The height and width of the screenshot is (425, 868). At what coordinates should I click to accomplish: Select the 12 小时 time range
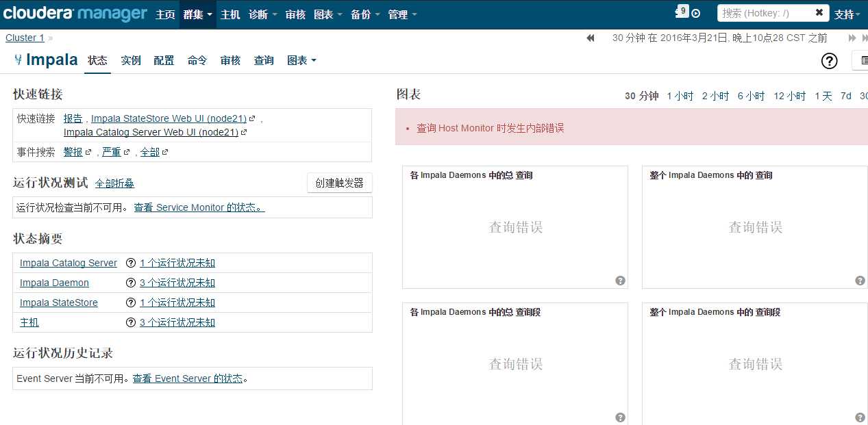(790, 96)
